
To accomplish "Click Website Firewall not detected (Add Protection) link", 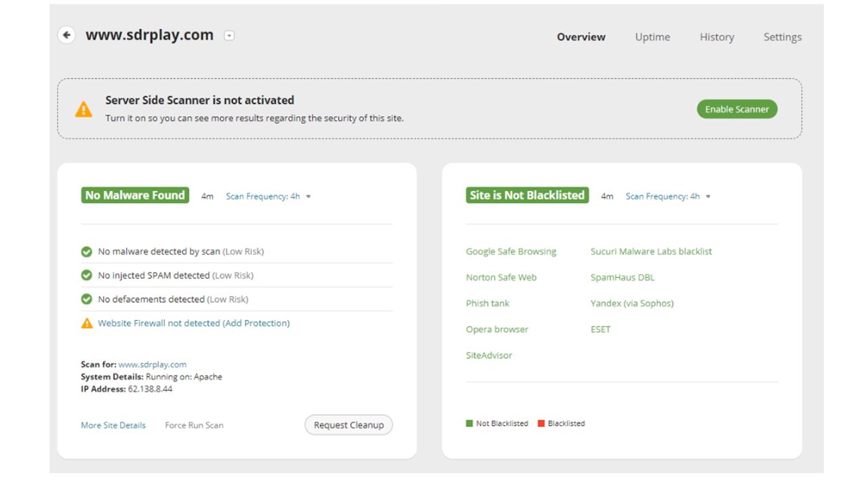I will point(194,323).
